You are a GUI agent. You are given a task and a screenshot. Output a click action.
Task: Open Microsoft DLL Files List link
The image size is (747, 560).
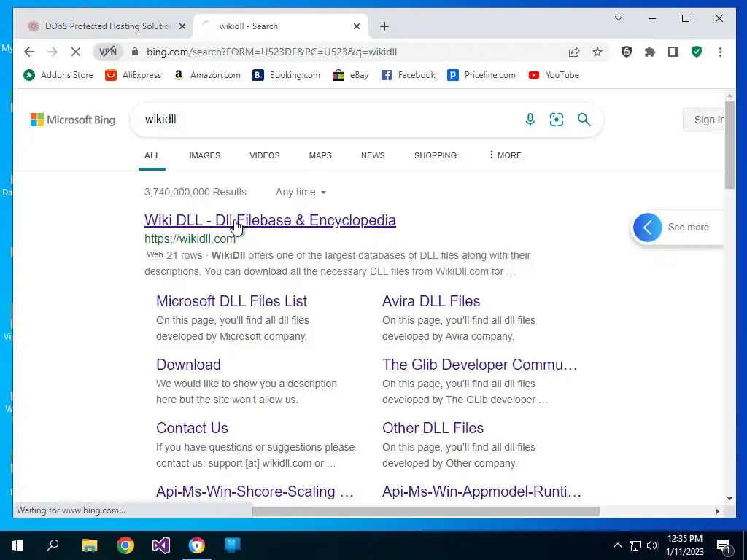231,301
